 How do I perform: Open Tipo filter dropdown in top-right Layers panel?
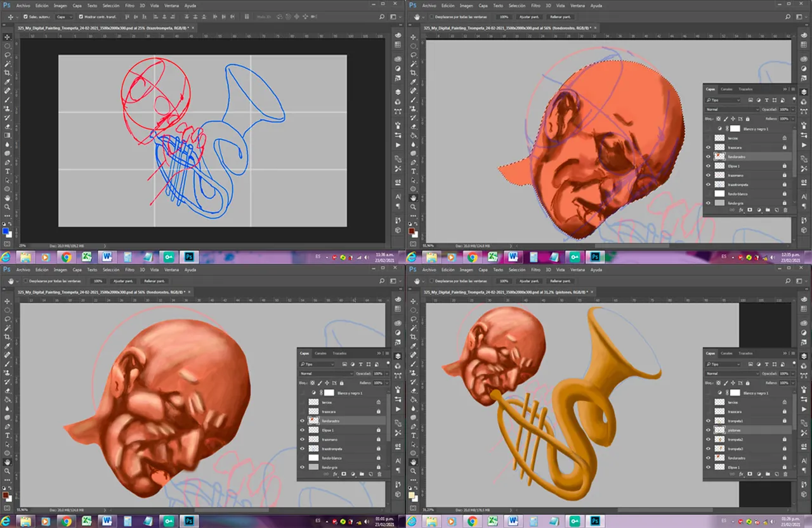(723, 100)
